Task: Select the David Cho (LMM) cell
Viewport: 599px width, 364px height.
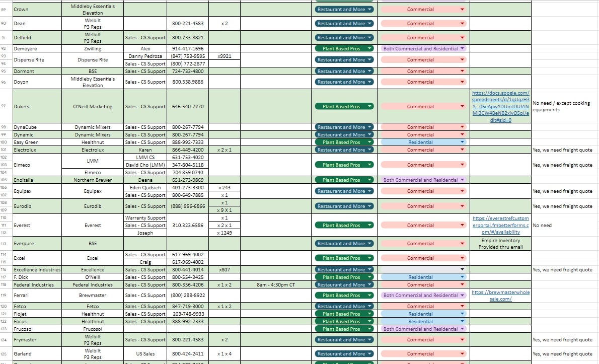Action: pos(145,165)
